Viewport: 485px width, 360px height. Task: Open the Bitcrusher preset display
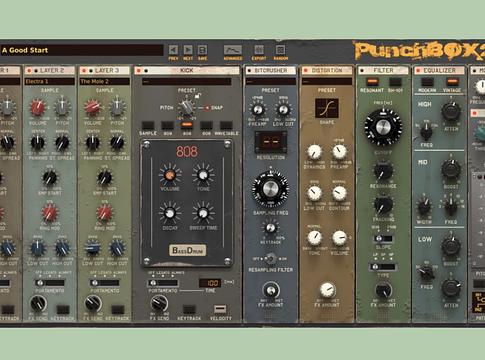pyautogui.click(x=271, y=82)
